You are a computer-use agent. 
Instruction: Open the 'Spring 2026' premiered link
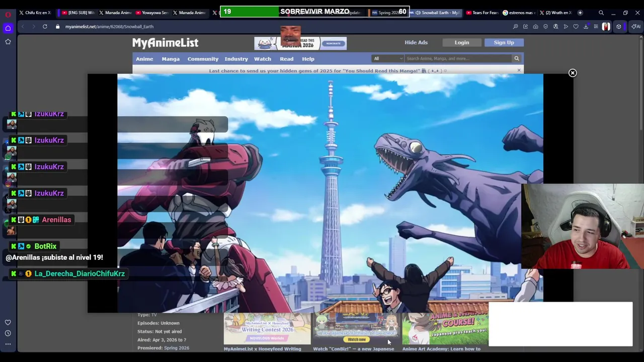tap(176, 348)
